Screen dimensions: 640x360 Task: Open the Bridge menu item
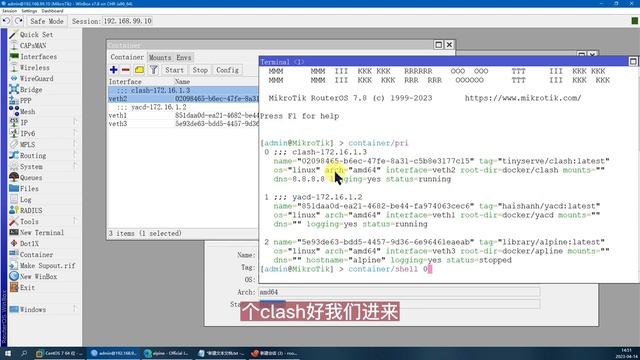point(31,90)
